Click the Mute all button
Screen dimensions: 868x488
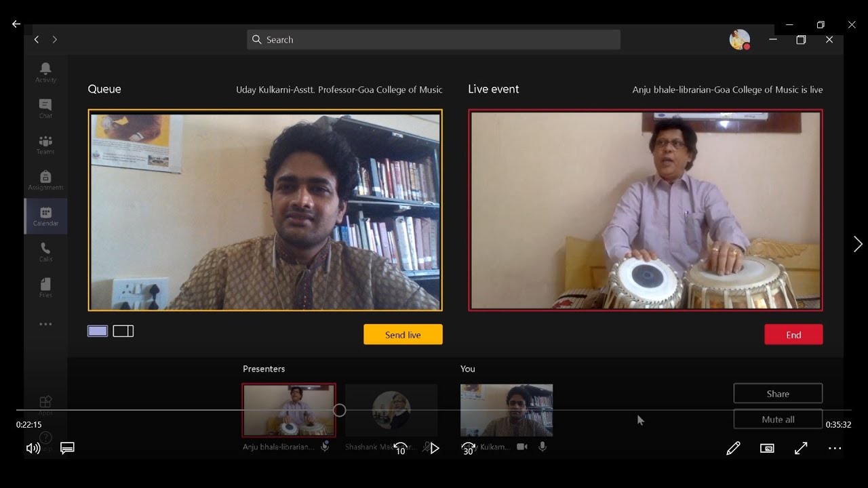coord(778,419)
